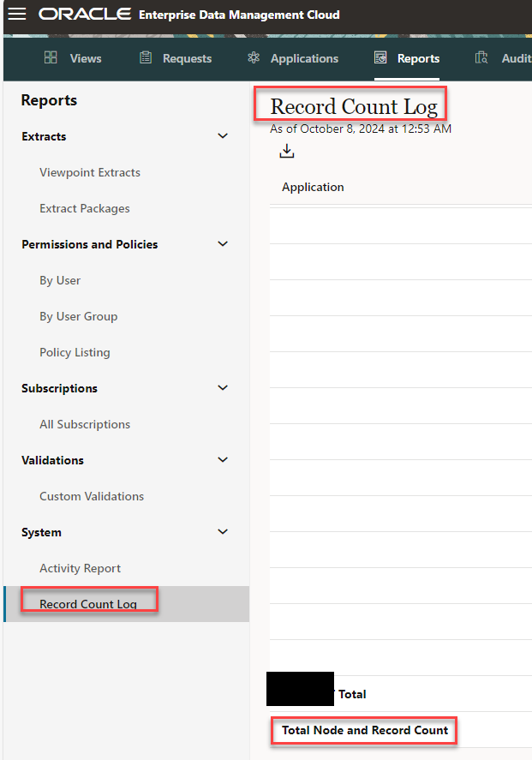Select Custom Validations in the sidebar
This screenshot has width=532, height=760.
(x=89, y=496)
